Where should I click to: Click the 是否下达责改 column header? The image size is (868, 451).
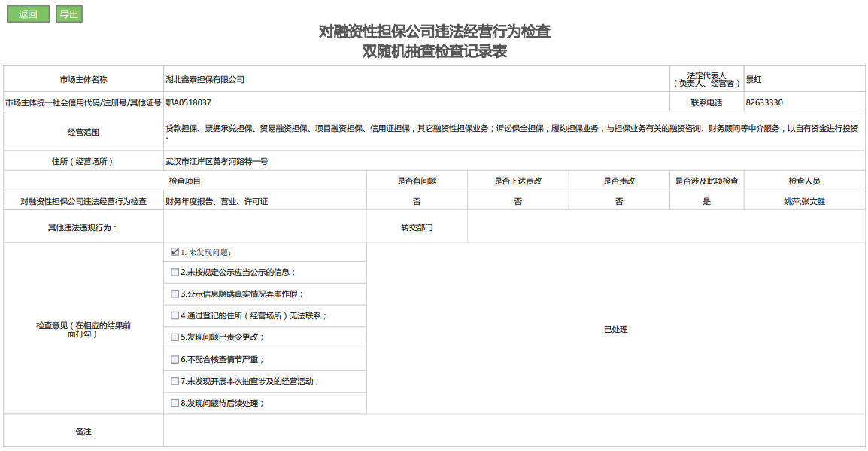(517, 181)
